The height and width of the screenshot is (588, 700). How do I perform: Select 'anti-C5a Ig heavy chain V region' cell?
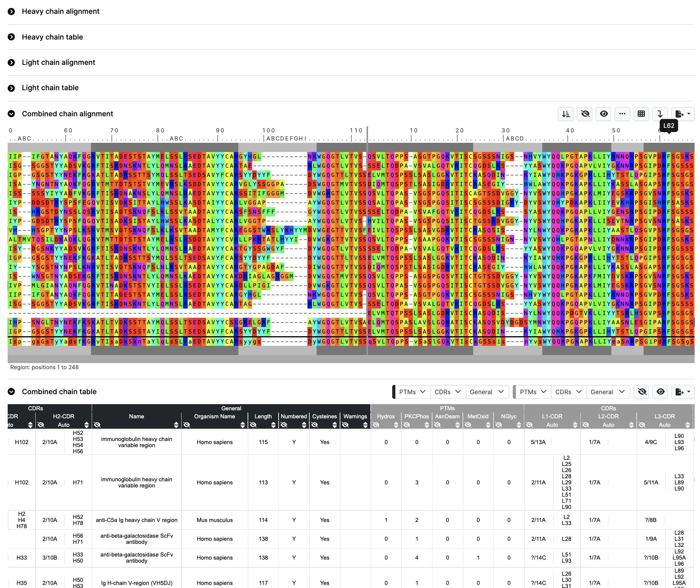coord(137,520)
